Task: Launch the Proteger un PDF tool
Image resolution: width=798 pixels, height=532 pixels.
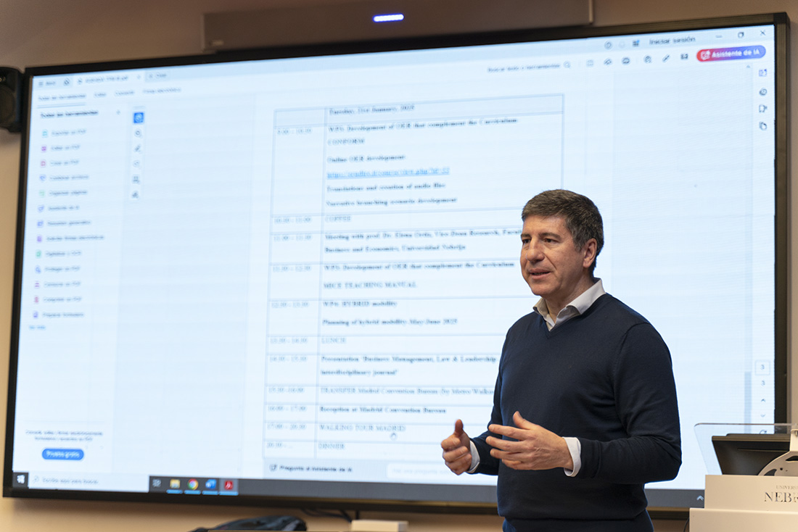Action: (x=62, y=269)
